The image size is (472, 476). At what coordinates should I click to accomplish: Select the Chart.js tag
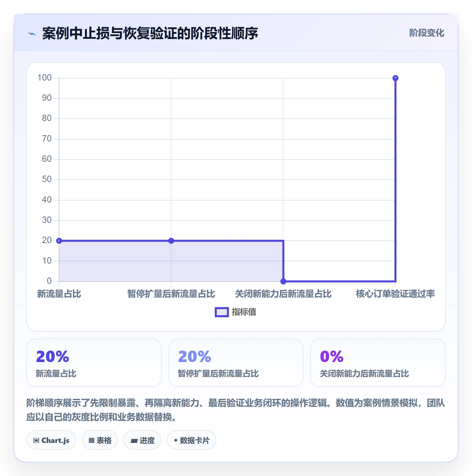click(x=51, y=440)
